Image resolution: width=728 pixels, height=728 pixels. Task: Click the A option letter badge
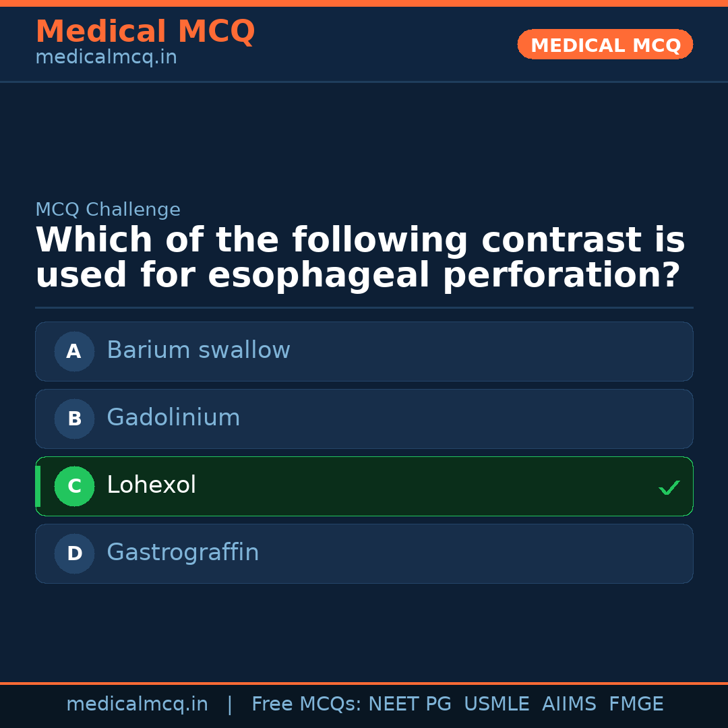tap(73, 351)
